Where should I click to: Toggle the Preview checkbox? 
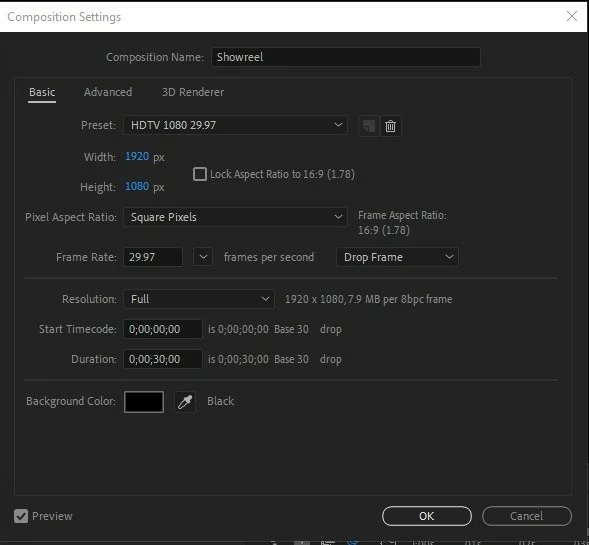coord(21,516)
